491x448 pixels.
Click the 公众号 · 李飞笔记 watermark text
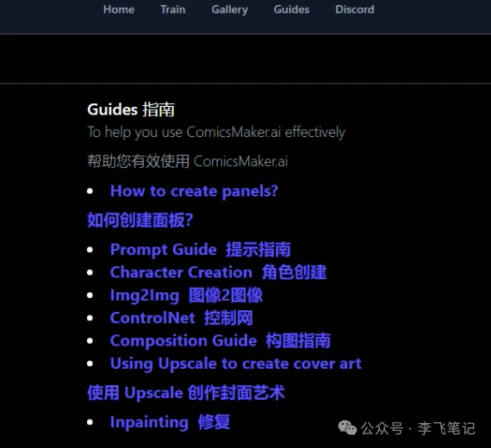pos(418,428)
